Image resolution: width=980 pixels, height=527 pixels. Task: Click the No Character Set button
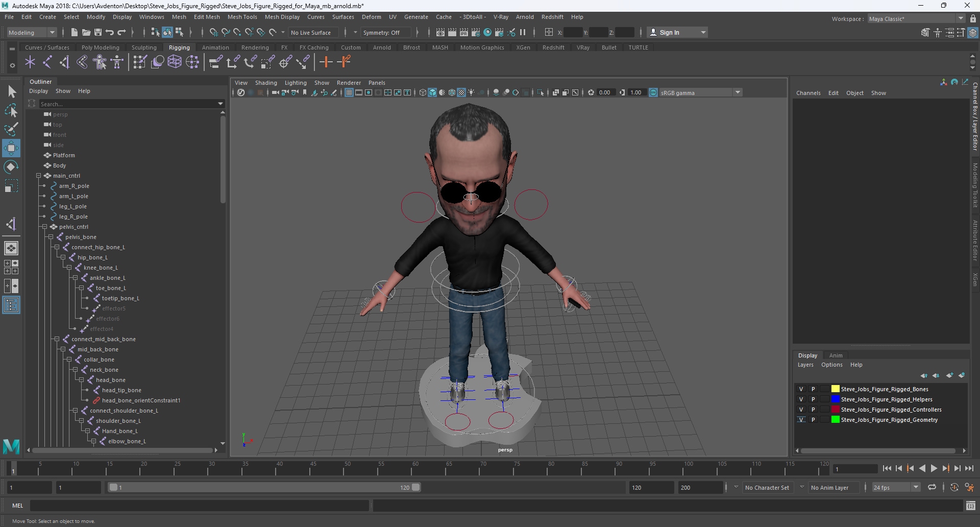767,488
